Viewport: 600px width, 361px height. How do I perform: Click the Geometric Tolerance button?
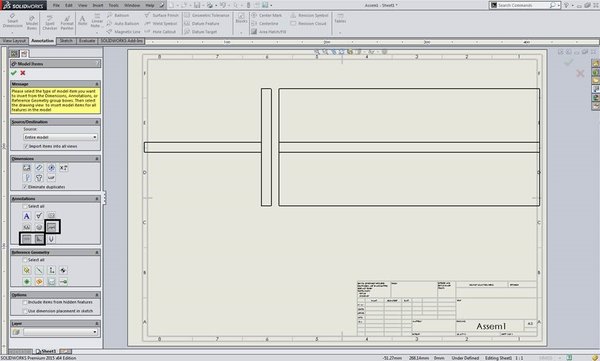tap(207, 15)
